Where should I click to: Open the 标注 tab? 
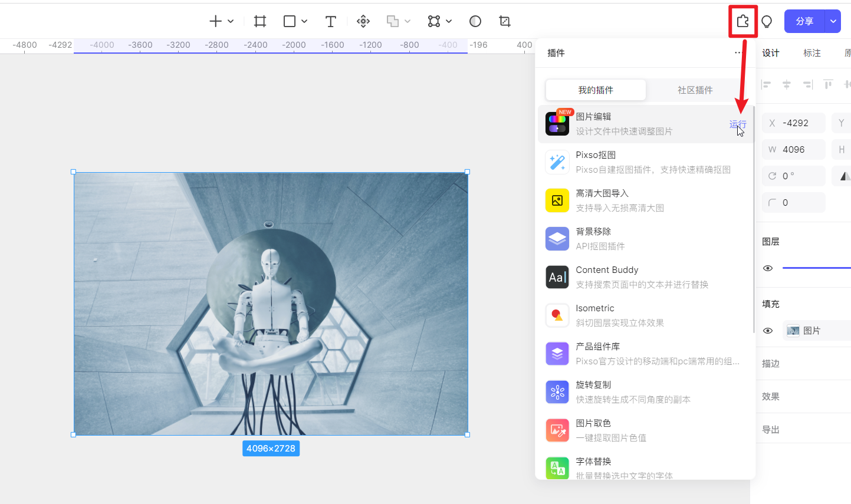click(812, 53)
